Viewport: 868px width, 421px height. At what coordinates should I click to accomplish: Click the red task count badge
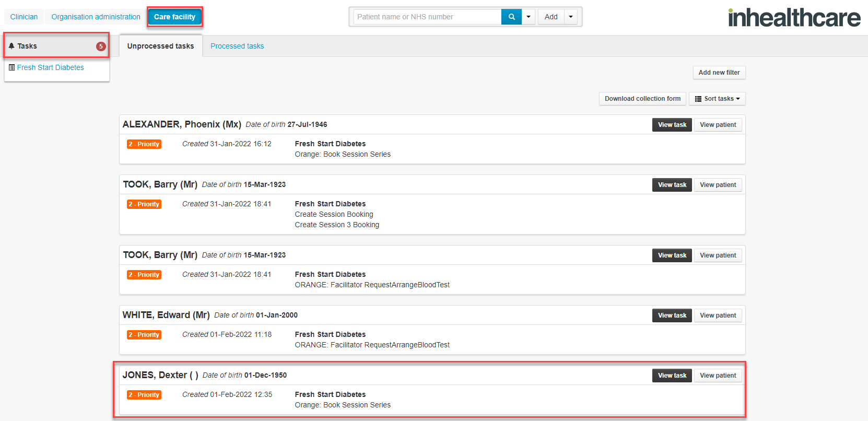click(101, 46)
